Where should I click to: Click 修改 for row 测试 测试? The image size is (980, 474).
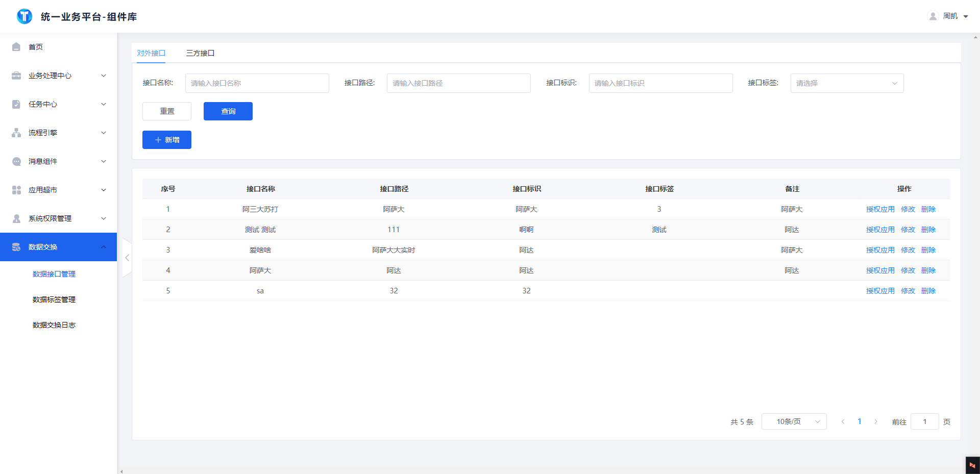(908, 230)
